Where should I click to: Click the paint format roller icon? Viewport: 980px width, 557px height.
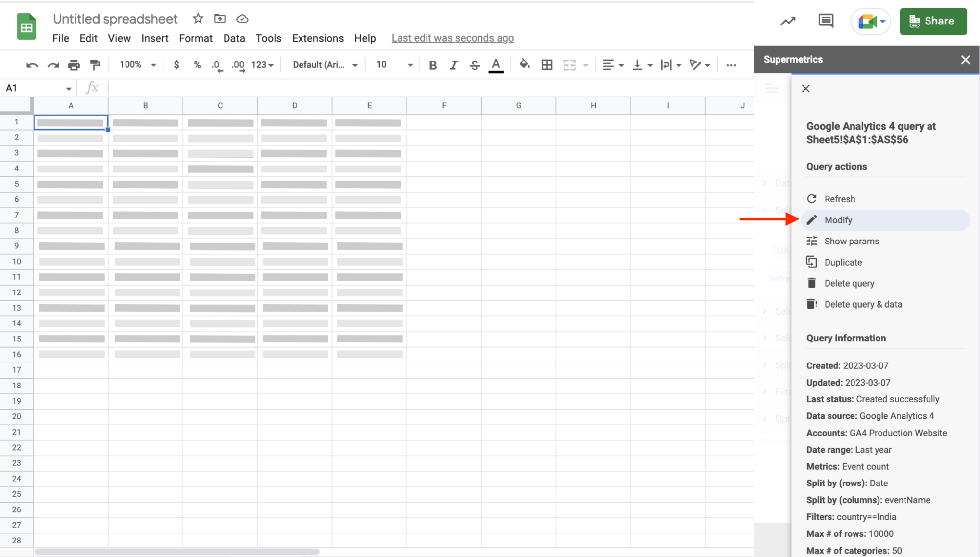coord(95,65)
